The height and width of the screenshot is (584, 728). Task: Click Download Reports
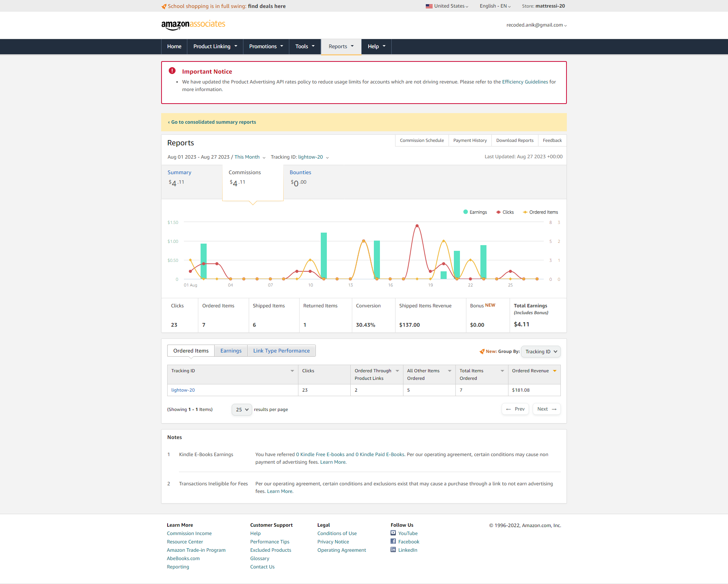515,140
